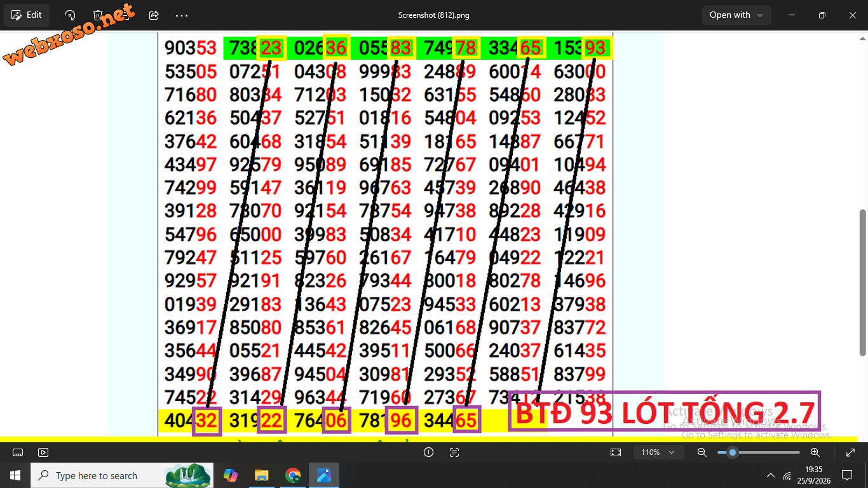Open the file info icon
This screenshot has height=488, width=868.
(428, 452)
